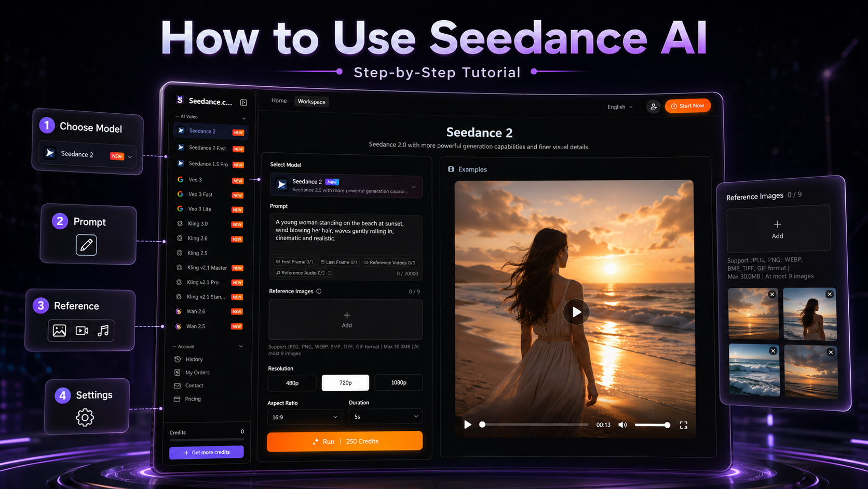Screen dimensions: 868x489
Task: Click the video progress bar
Action: tap(534, 425)
